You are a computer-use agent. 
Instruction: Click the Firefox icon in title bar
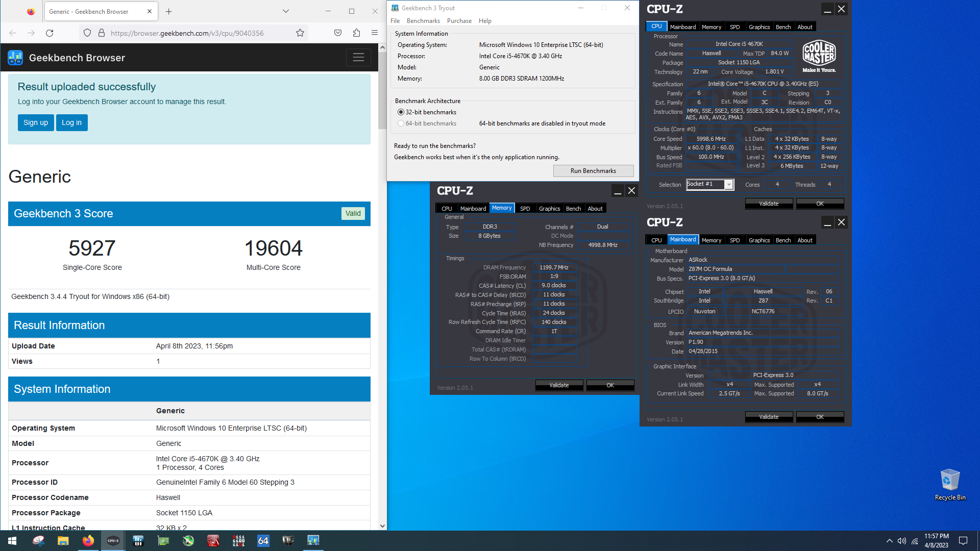(x=31, y=11)
